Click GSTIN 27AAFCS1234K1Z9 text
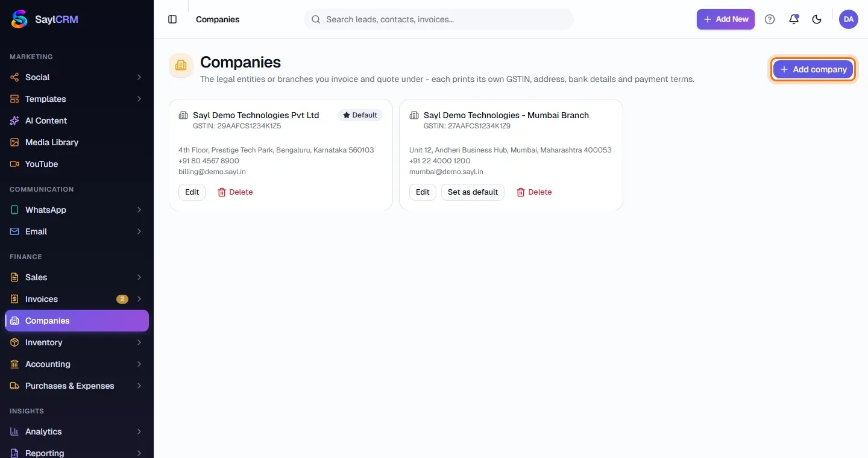The height and width of the screenshot is (458, 868). pyautogui.click(x=467, y=127)
